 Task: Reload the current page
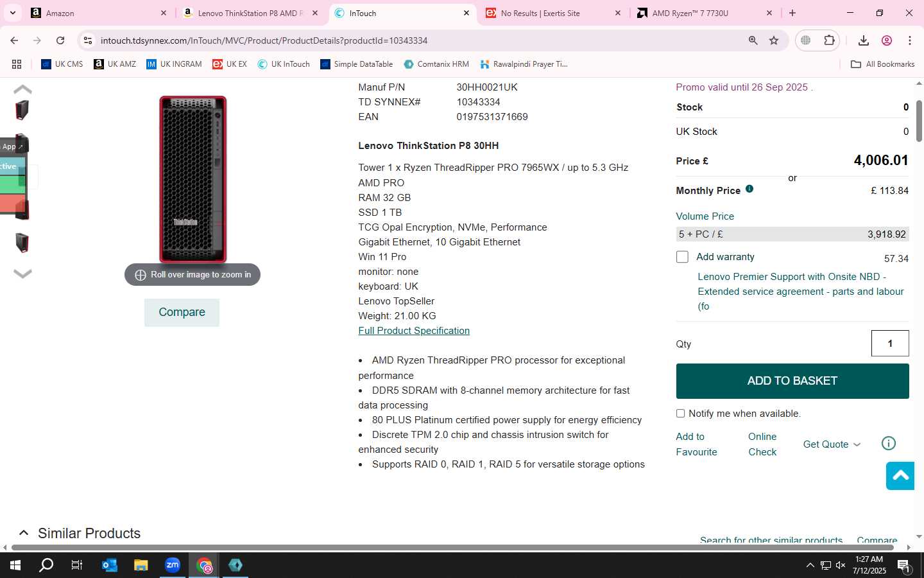(60, 40)
